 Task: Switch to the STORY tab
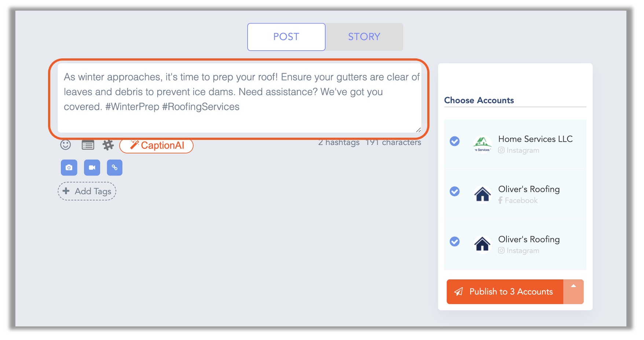(x=364, y=36)
